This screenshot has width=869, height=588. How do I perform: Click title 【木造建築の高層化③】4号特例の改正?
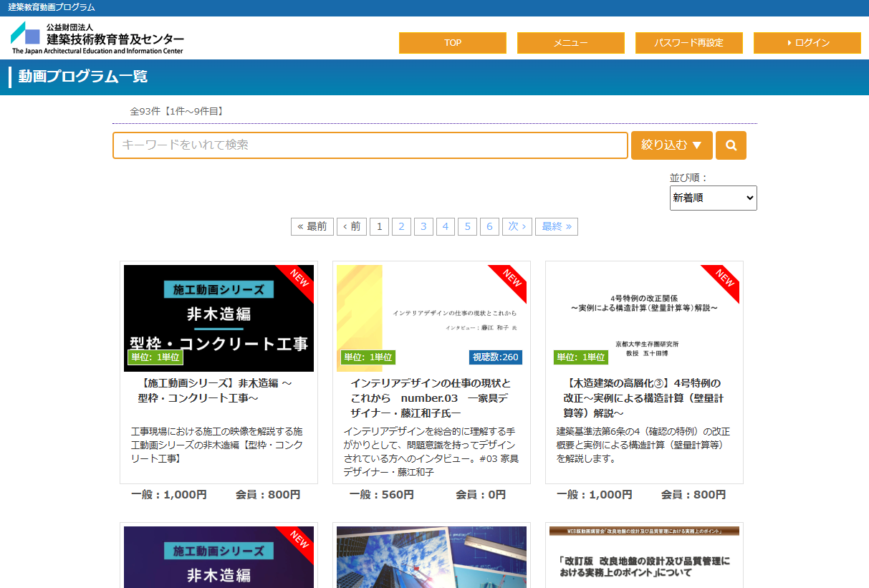(643, 398)
